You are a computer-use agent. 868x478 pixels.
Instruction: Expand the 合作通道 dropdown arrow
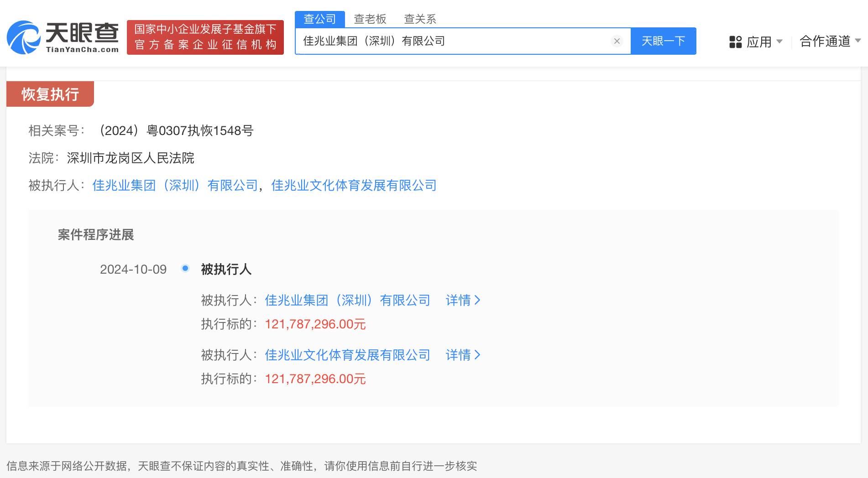pyautogui.click(x=858, y=41)
